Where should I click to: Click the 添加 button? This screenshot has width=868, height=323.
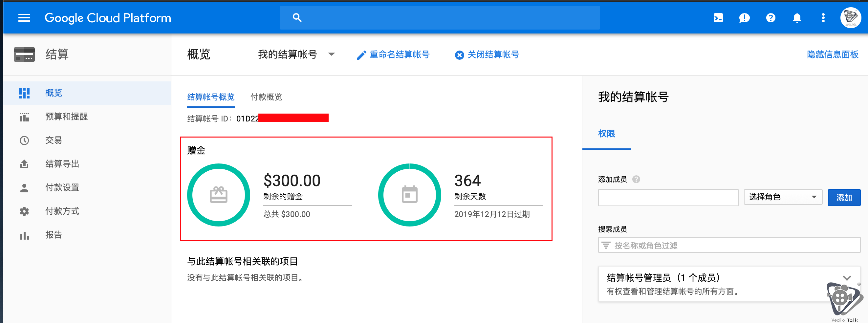(844, 197)
